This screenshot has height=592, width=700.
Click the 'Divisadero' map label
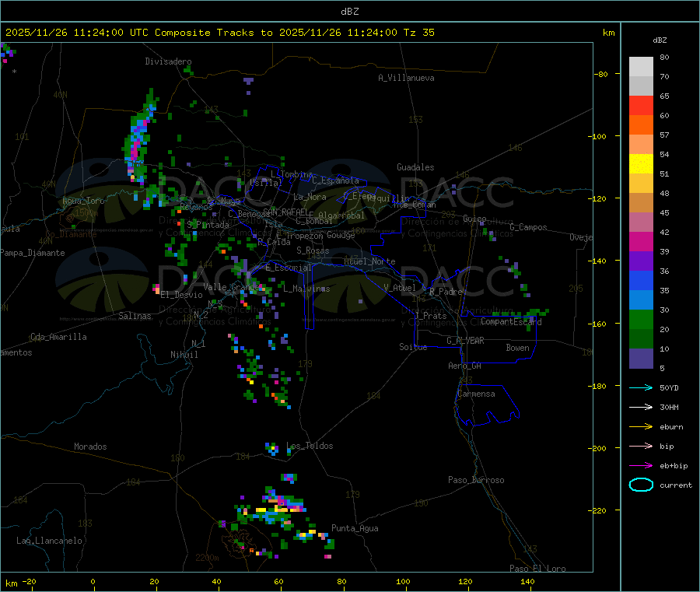pos(168,61)
